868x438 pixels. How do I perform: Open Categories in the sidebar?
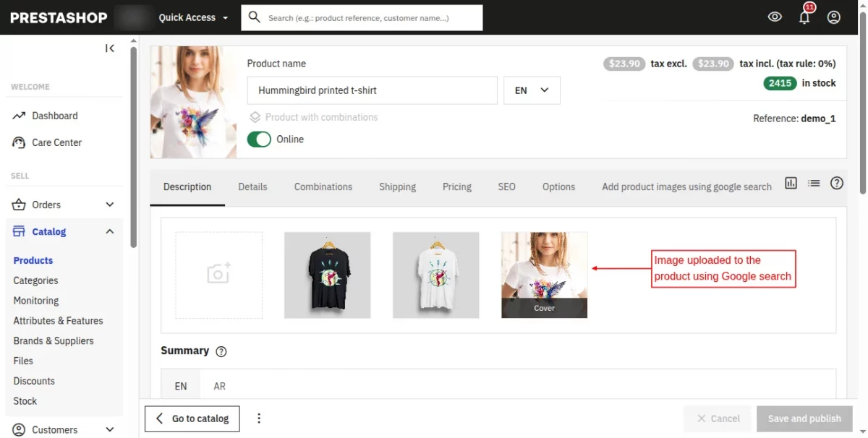point(35,280)
